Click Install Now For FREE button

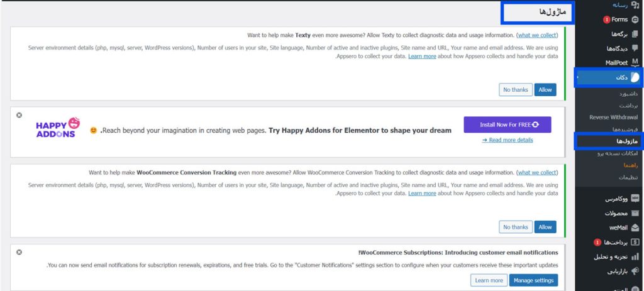pyautogui.click(x=507, y=124)
